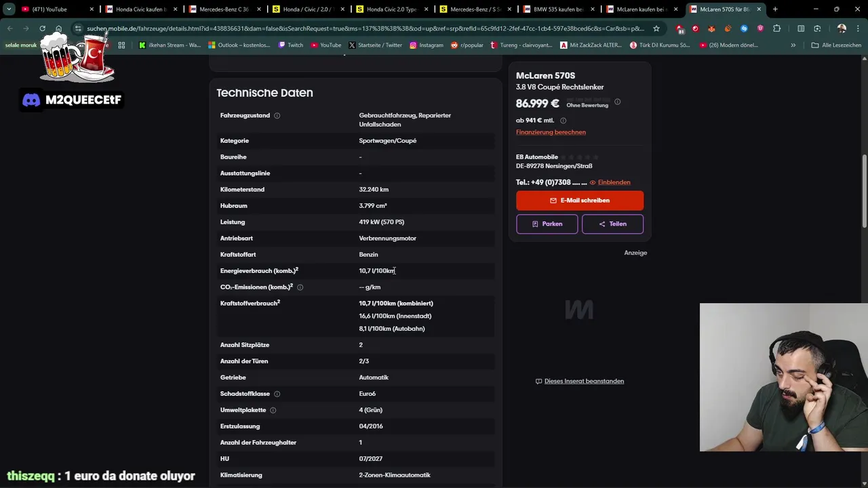Open Tureng clairvoyant bookmark
Screen dimensions: 868x488
[522, 45]
